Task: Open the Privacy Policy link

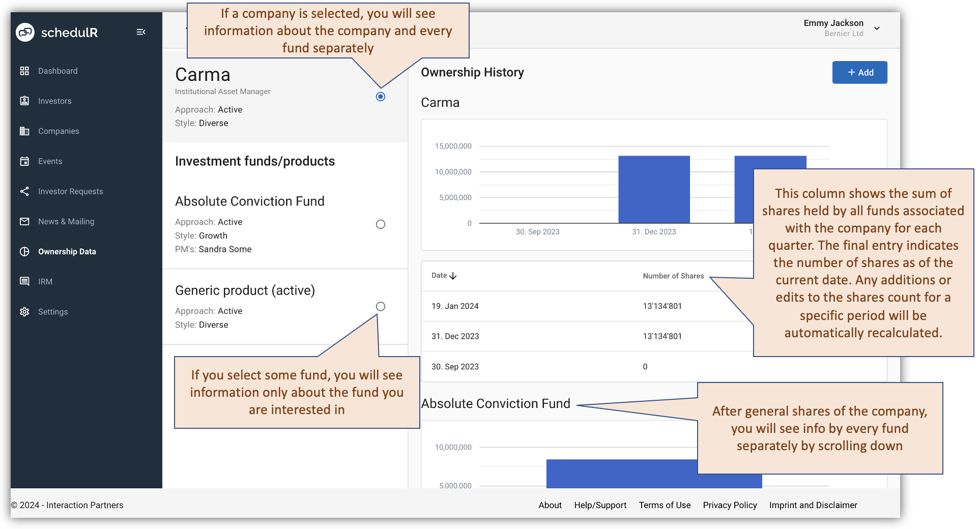Action: [730, 505]
